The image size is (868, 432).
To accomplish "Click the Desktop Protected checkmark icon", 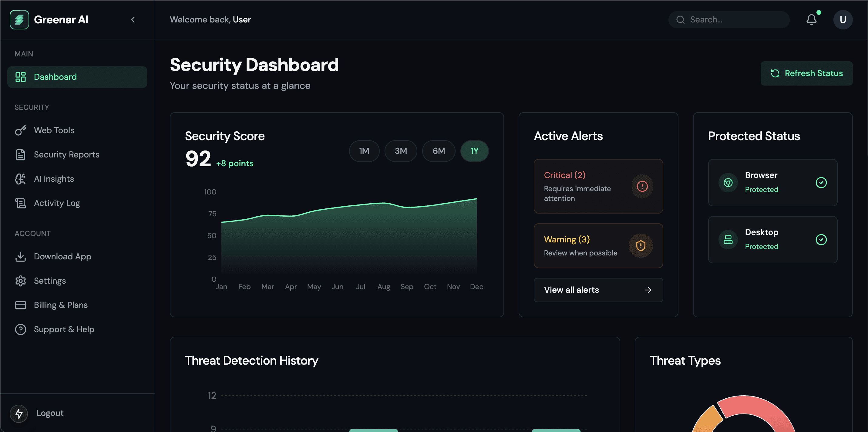I will 821,240.
